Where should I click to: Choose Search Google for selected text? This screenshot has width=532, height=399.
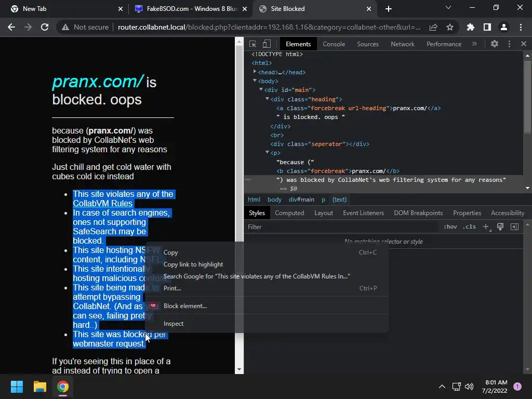[267, 276]
